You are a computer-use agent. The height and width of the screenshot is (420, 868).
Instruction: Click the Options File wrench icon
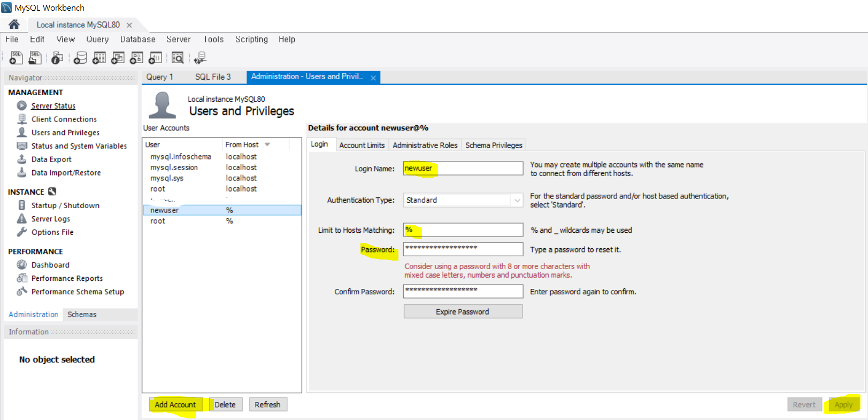(x=22, y=232)
